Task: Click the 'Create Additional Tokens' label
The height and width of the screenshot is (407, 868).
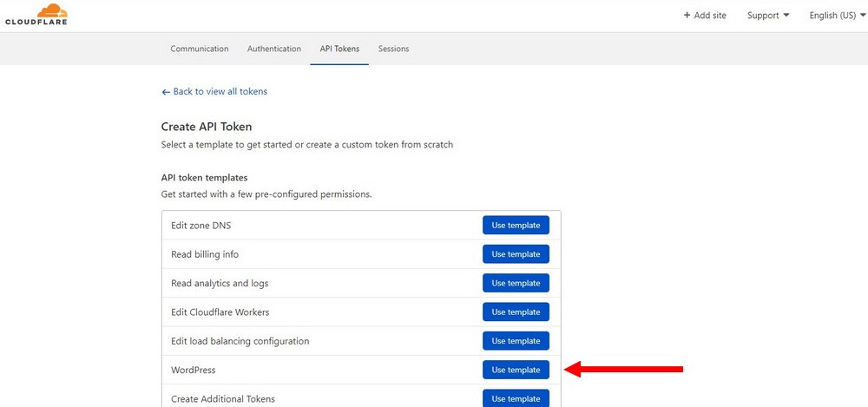Action: tap(223, 398)
